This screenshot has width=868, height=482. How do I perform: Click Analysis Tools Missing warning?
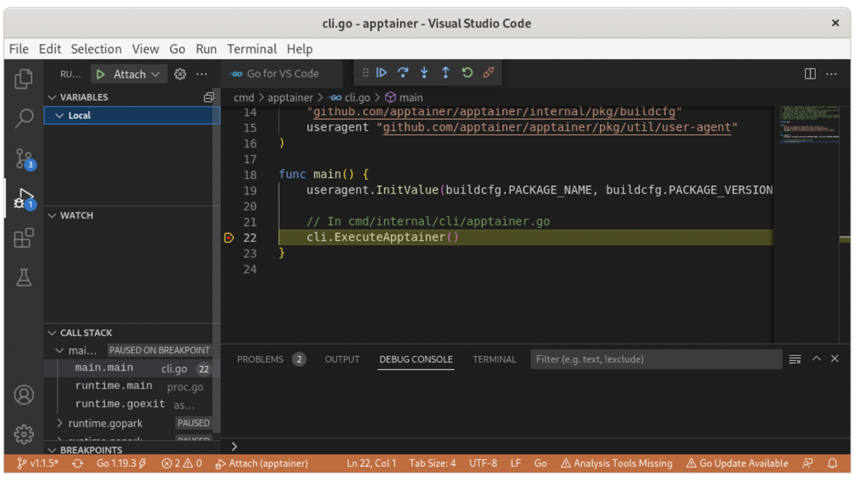tap(616, 464)
